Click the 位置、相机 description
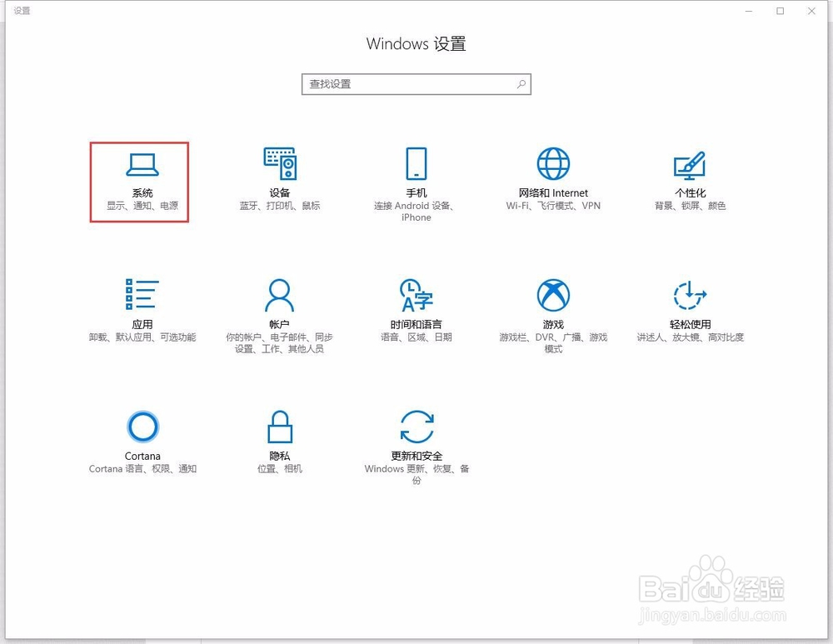Screen dimensions: 833x644 (x=279, y=469)
